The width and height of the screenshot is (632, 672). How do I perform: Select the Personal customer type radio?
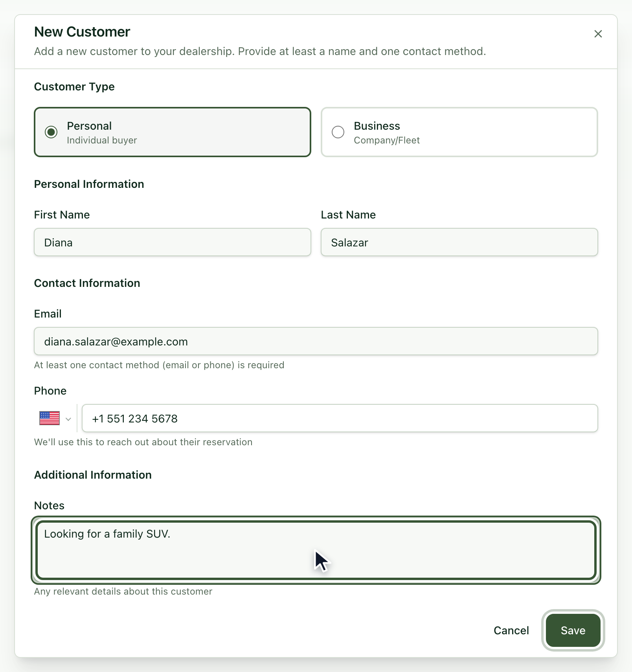point(51,132)
